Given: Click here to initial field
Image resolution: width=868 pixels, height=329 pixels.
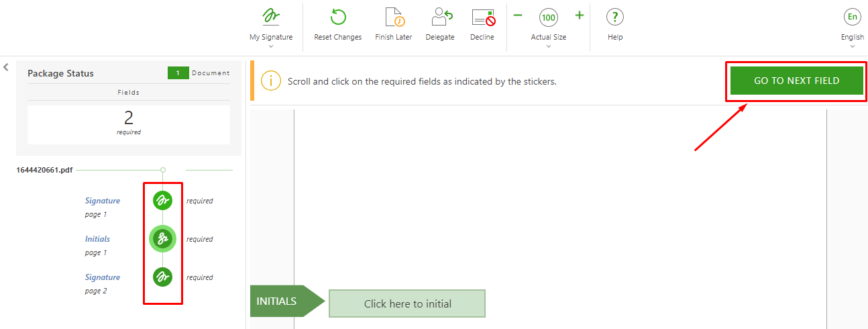Looking at the screenshot, I should [x=407, y=303].
